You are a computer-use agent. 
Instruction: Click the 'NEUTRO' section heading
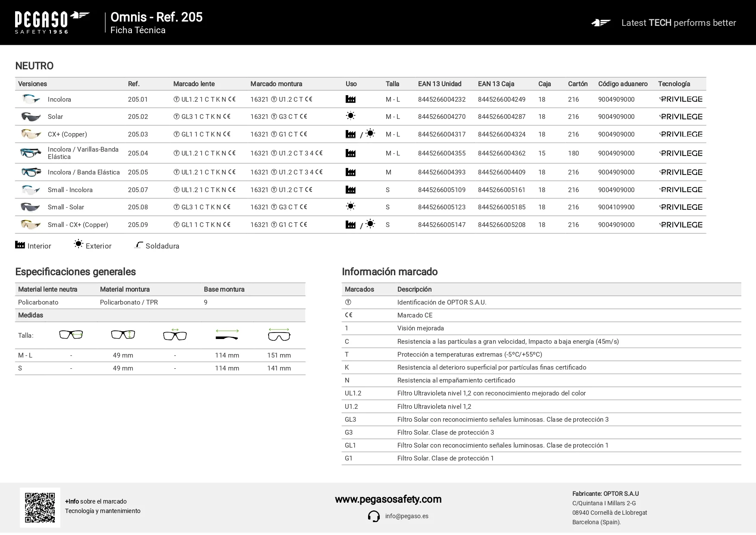pyautogui.click(x=34, y=66)
